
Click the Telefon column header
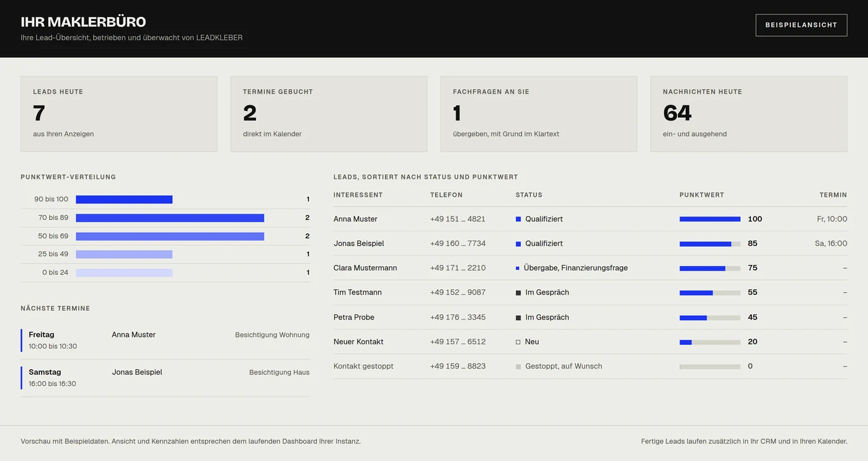(446, 195)
